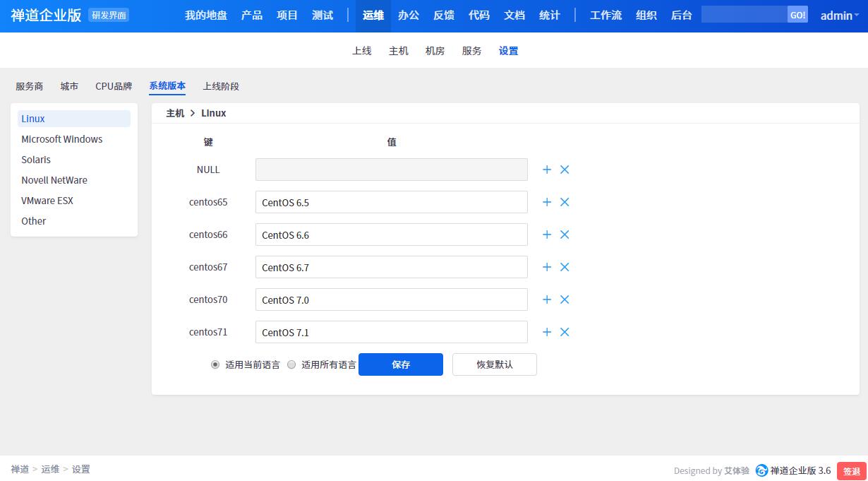Image resolution: width=868 pixels, height=481 pixels.
Task: Open 反馈 in top navigation
Action: coord(444,16)
